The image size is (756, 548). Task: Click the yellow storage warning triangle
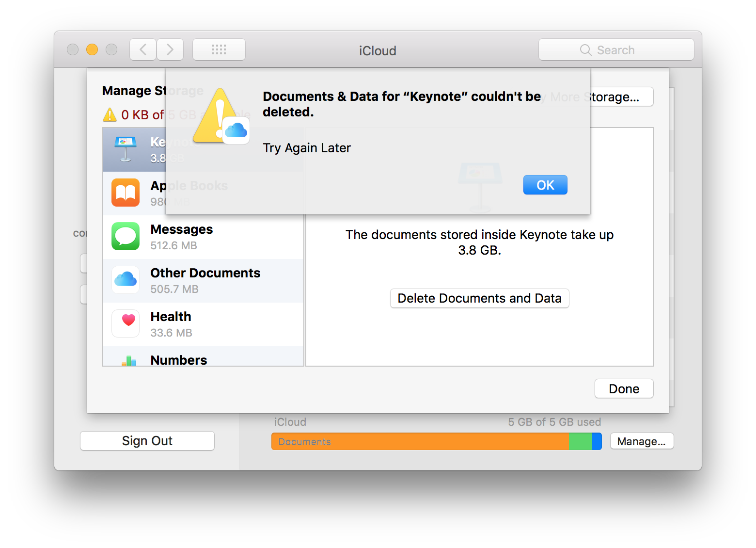pos(110,115)
